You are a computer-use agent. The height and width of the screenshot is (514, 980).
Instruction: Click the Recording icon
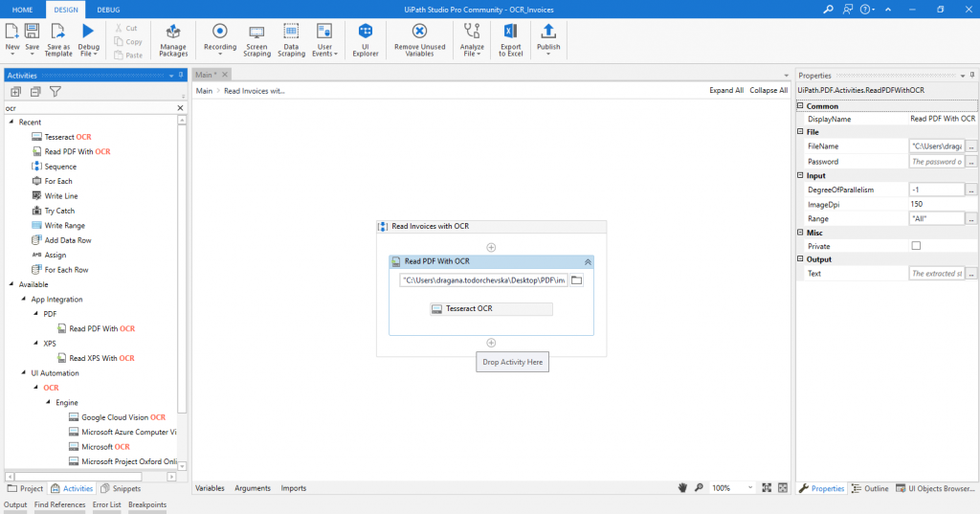[220, 31]
